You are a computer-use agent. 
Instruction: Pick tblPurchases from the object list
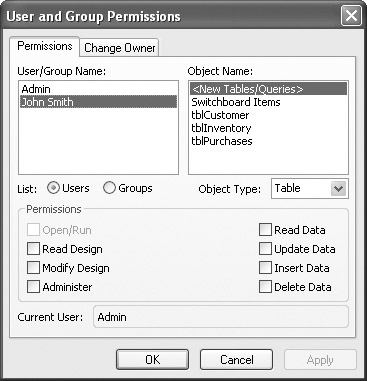(268, 141)
